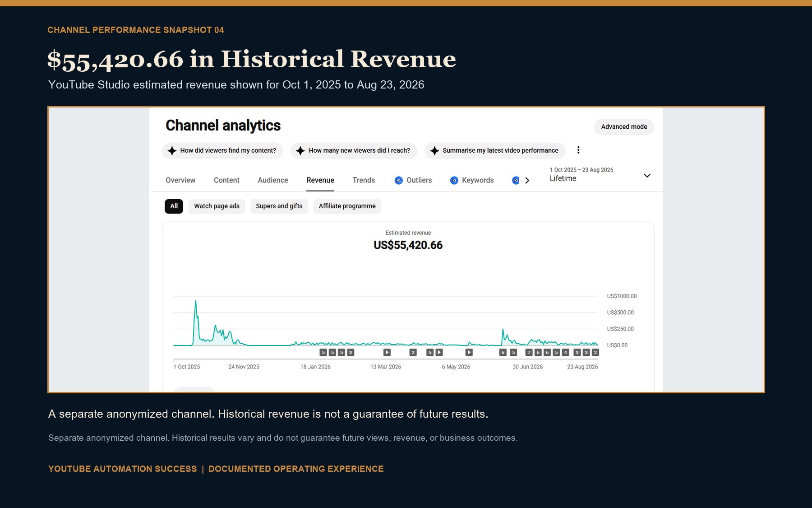Click the '6 May 2026' axis date
Viewport: 812px width, 508px height.
(456, 367)
